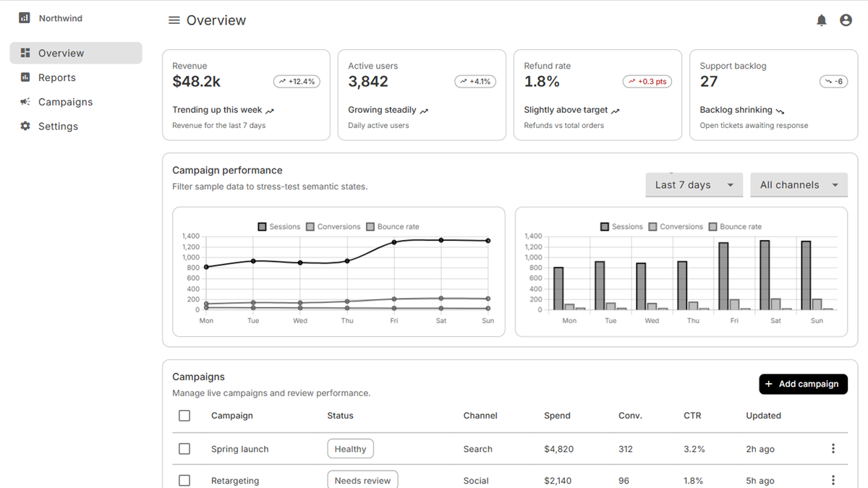The width and height of the screenshot is (868, 488).
Task: Open the user account profile icon
Action: point(846,20)
